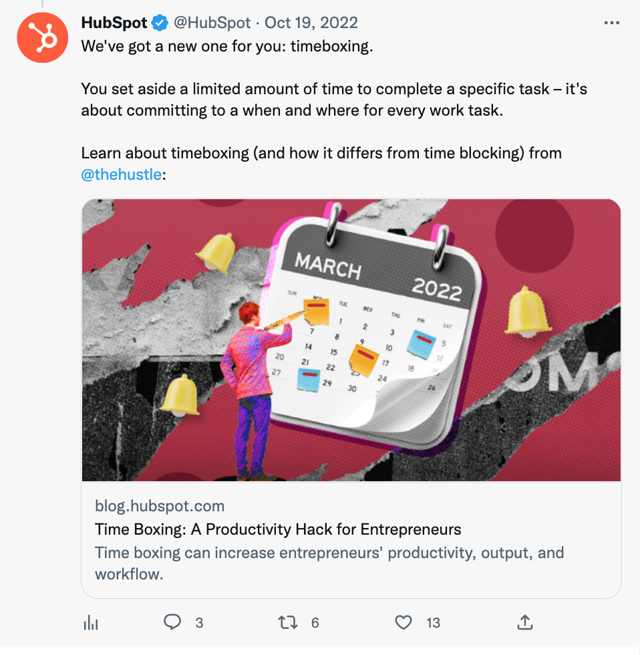Open HubSpot's profile via the sprocket avatar
The width and height of the screenshot is (644, 655).
pos(42,37)
